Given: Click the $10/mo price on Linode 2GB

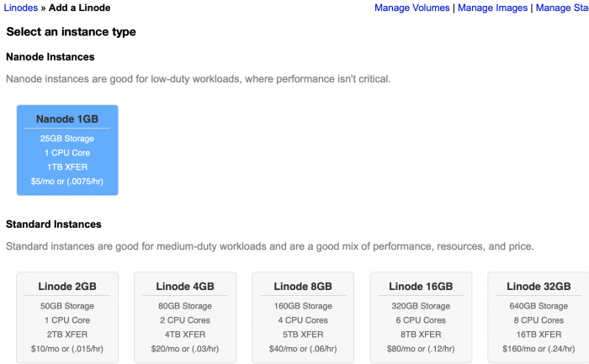Looking at the screenshot, I should click(x=67, y=348).
